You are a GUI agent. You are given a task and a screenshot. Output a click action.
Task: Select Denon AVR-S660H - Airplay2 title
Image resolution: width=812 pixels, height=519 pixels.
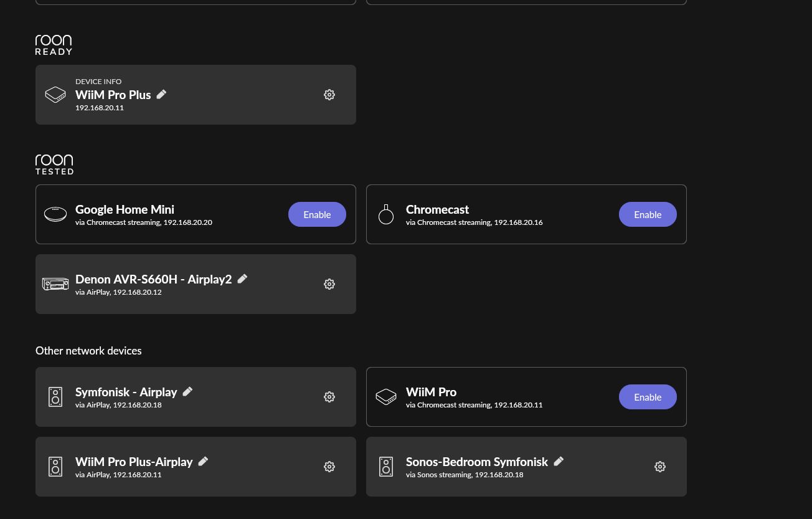tap(153, 279)
